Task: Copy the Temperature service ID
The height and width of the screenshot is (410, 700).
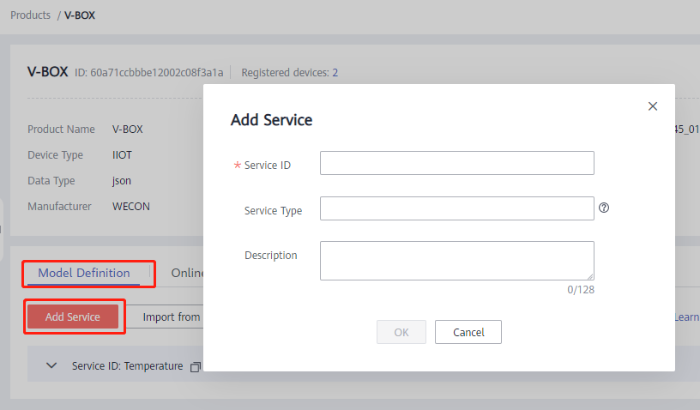Action: (x=196, y=366)
